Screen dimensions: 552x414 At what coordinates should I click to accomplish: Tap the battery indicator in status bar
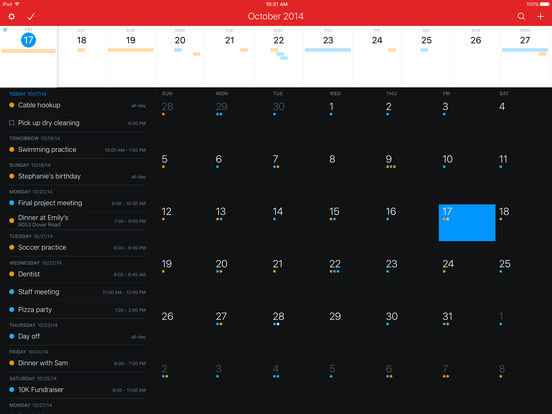pos(544,4)
